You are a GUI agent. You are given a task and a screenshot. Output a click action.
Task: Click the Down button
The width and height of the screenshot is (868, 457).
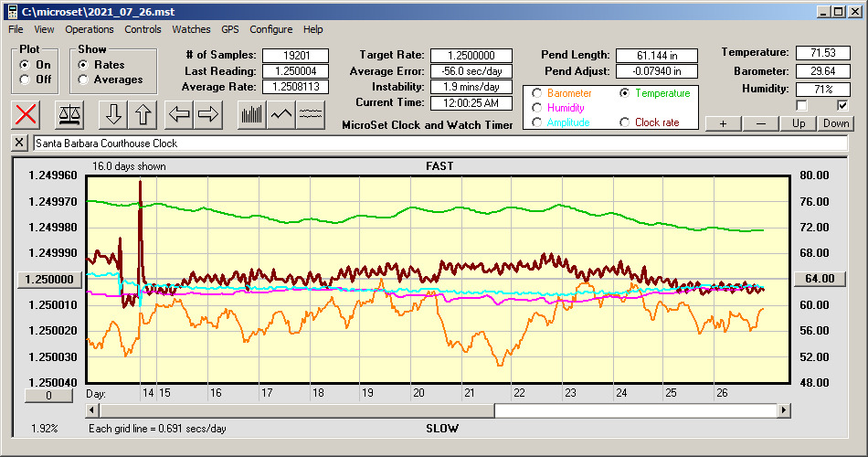(836, 123)
